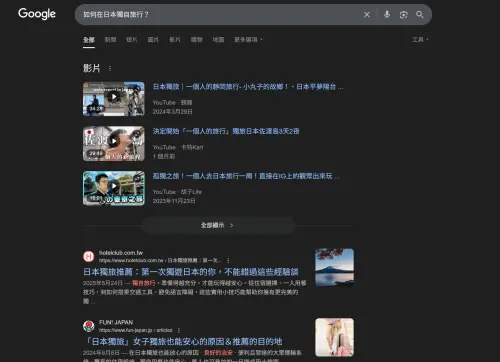Viewport: 500px width, 362px height.
Task: Click the 2023年11月23日 video date text
Action: (x=174, y=201)
